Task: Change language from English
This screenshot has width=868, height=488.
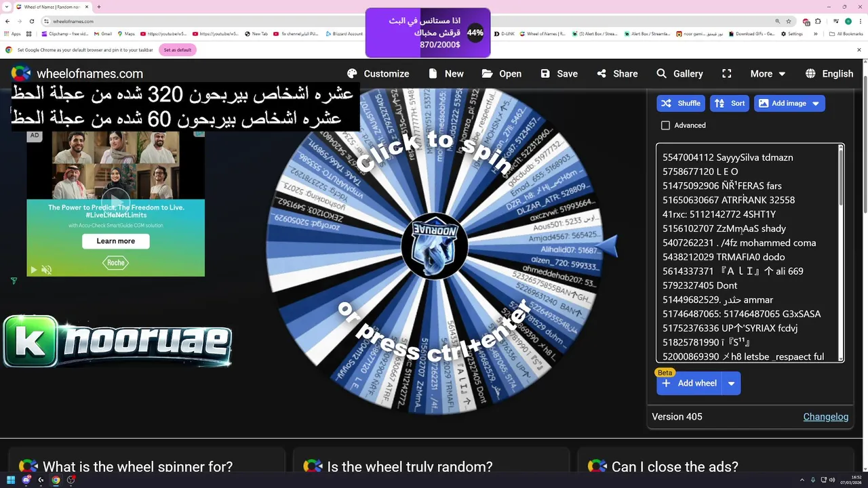Action: point(829,74)
